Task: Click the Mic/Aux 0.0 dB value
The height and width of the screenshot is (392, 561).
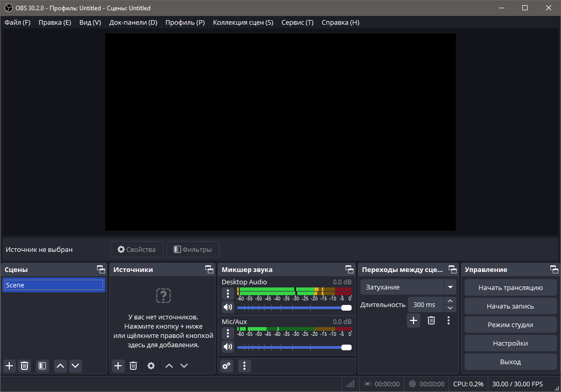Action: [342, 321]
